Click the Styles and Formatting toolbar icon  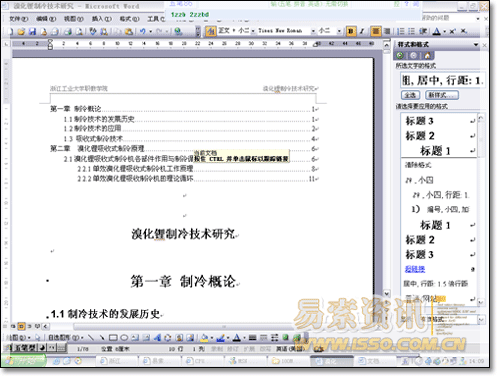coord(210,31)
